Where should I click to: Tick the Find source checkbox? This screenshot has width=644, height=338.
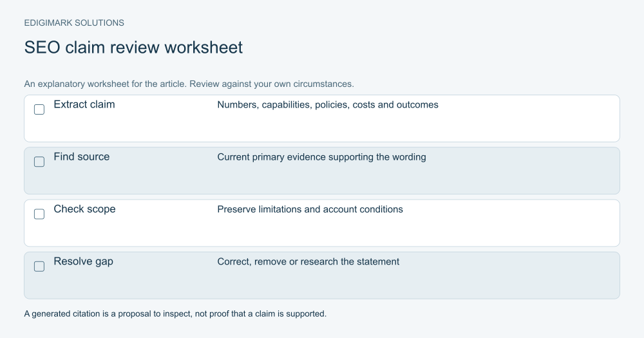pyautogui.click(x=39, y=162)
